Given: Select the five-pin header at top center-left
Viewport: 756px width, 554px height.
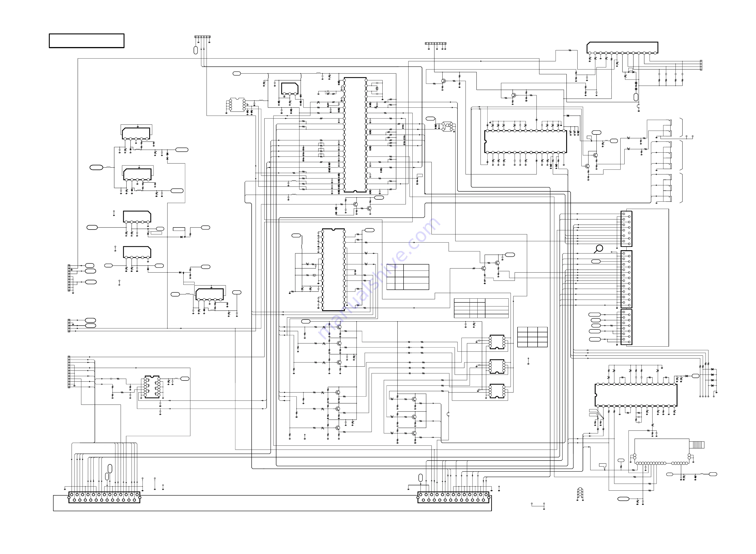Looking at the screenshot, I should (x=203, y=37).
